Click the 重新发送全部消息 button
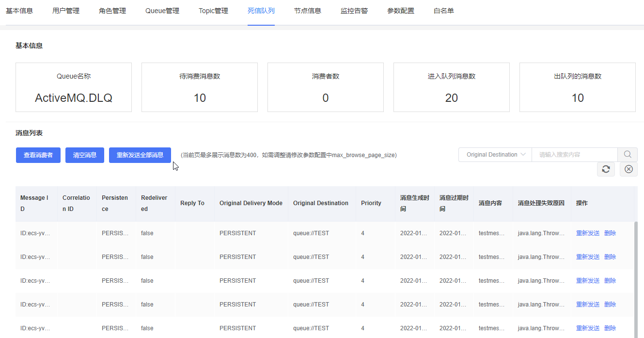Screen dimensions: 644x338 click(140, 155)
